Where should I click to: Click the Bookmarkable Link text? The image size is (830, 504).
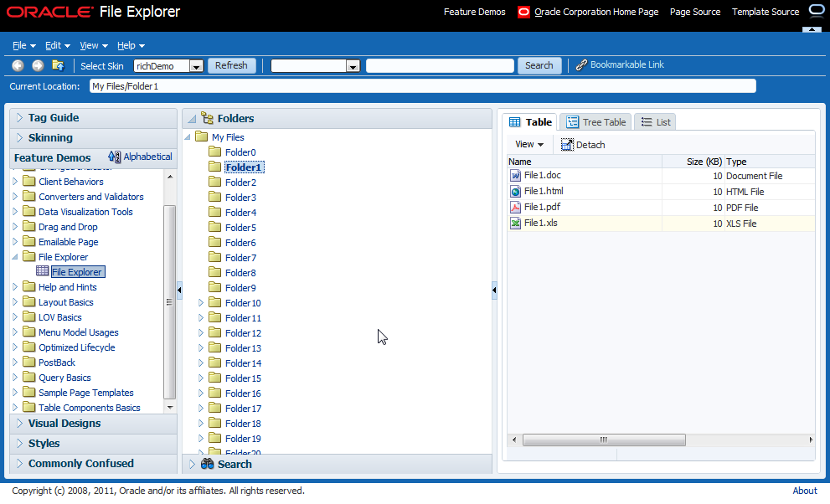pyautogui.click(x=626, y=64)
